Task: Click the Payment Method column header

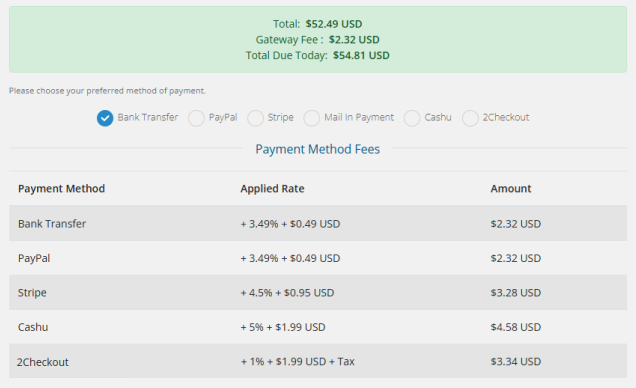Action: pyautogui.click(x=61, y=189)
